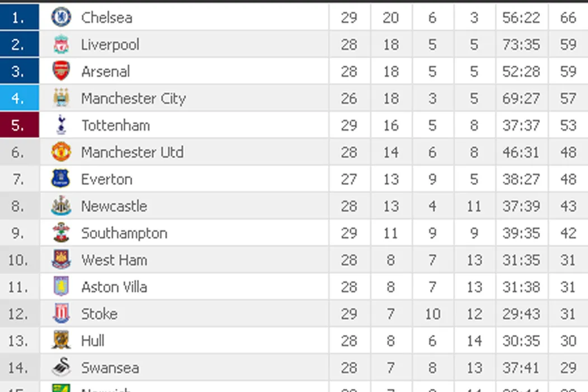Click the Everton club crest icon
Image resolution: width=588 pixels, height=392 pixels.
[60, 179]
